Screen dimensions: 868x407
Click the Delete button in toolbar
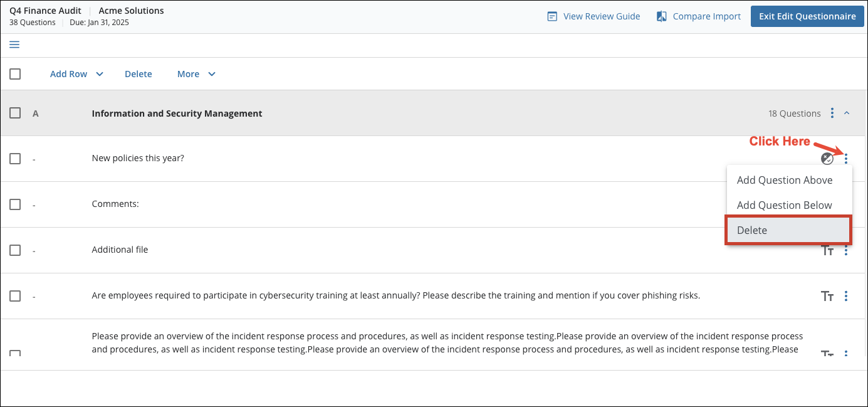coord(139,74)
